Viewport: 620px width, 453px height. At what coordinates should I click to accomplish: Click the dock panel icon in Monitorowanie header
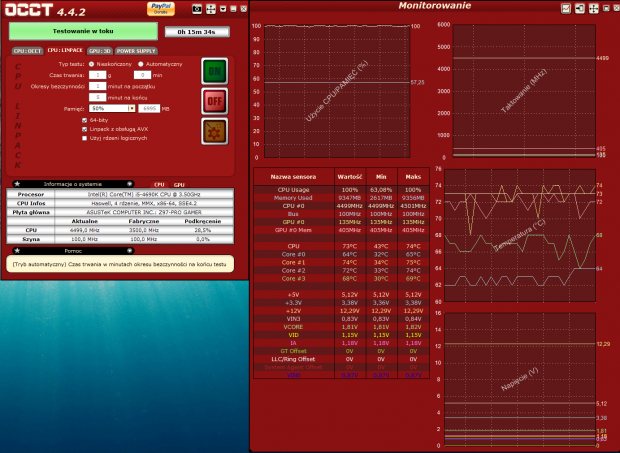point(579,8)
